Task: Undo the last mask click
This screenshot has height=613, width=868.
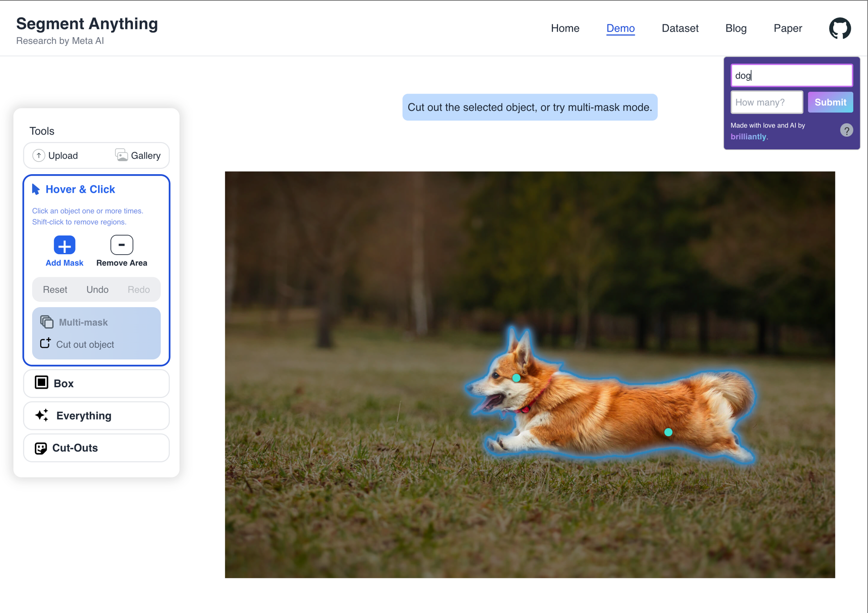Action: click(x=97, y=290)
